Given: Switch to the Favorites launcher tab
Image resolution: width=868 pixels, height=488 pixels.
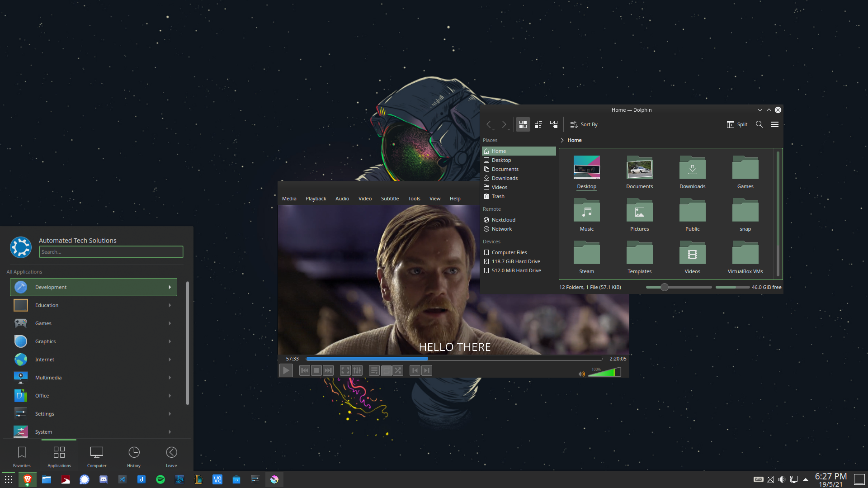Looking at the screenshot, I should pyautogui.click(x=22, y=456).
